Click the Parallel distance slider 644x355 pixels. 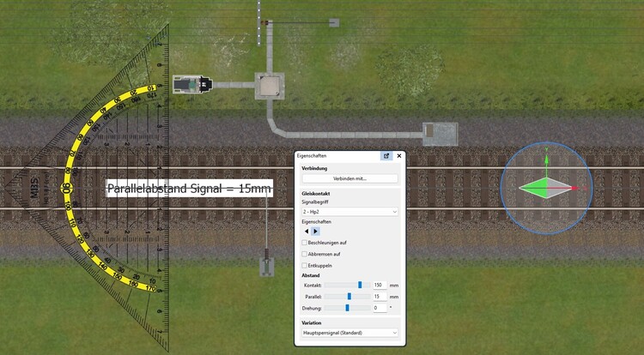348,297
